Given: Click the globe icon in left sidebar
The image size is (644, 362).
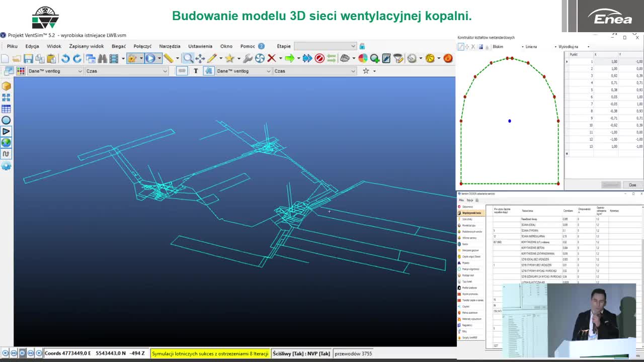Looking at the screenshot, I should (6, 142).
